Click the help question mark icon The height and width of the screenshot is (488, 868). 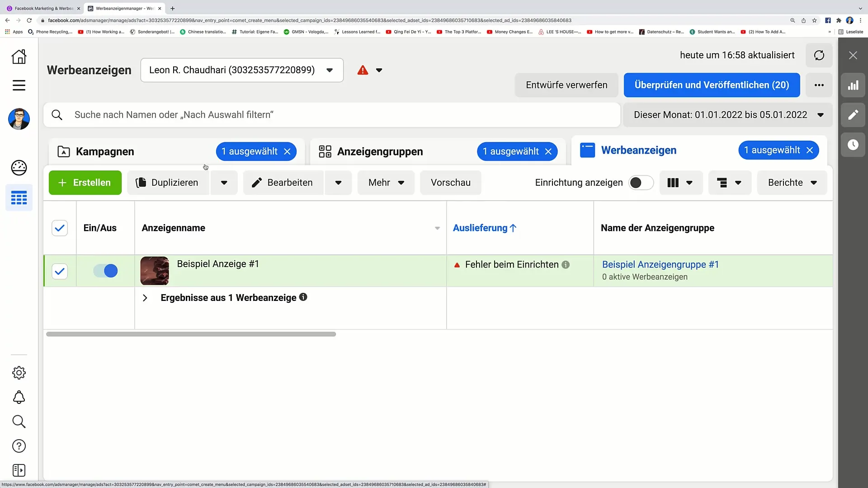pos(19,446)
